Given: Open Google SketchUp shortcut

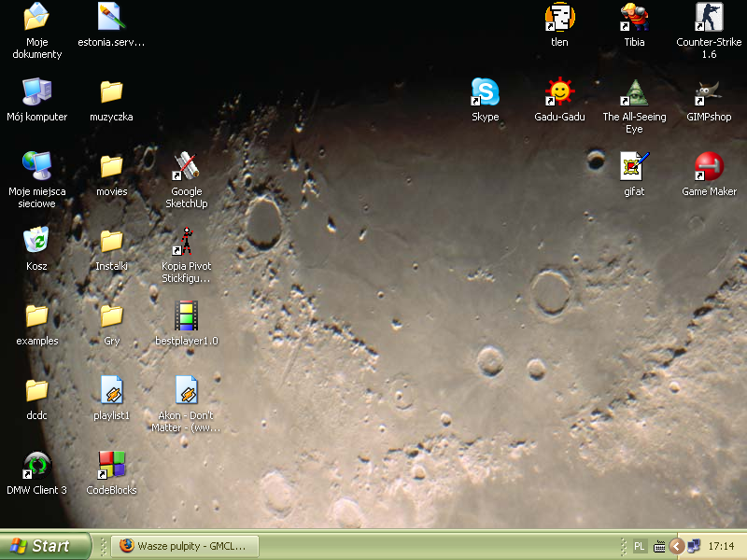Looking at the screenshot, I should 186,167.
